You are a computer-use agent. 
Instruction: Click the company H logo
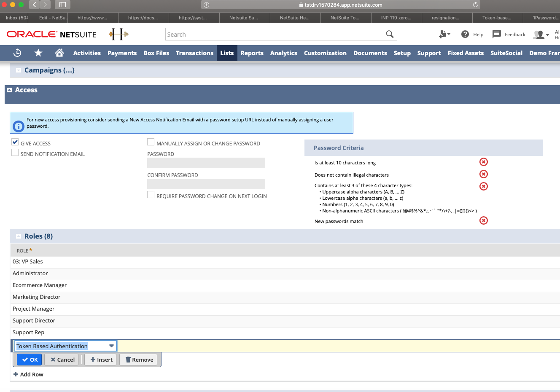click(x=118, y=34)
